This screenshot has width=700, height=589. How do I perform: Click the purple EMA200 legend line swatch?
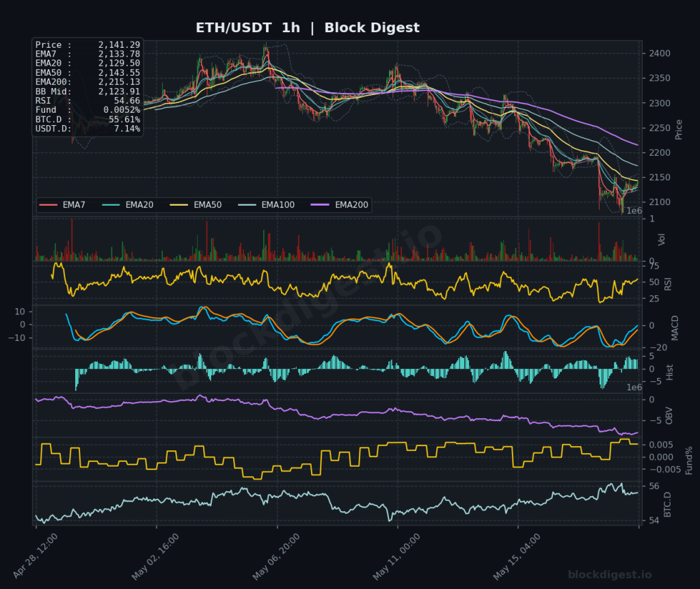(320, 205)
